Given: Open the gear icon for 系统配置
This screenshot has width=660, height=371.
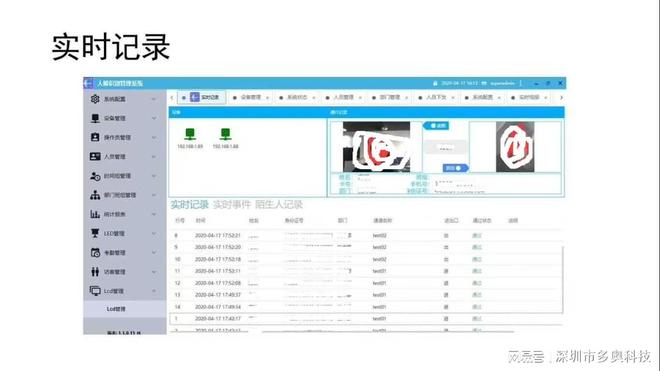Looking at the screenshot, I should (95, 99).
